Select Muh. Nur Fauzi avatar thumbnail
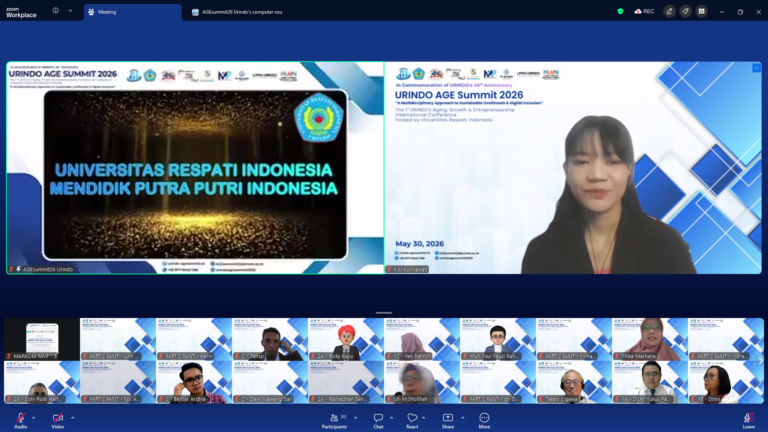The height and width of the screenshot is (432, 768). pos(498,339)
